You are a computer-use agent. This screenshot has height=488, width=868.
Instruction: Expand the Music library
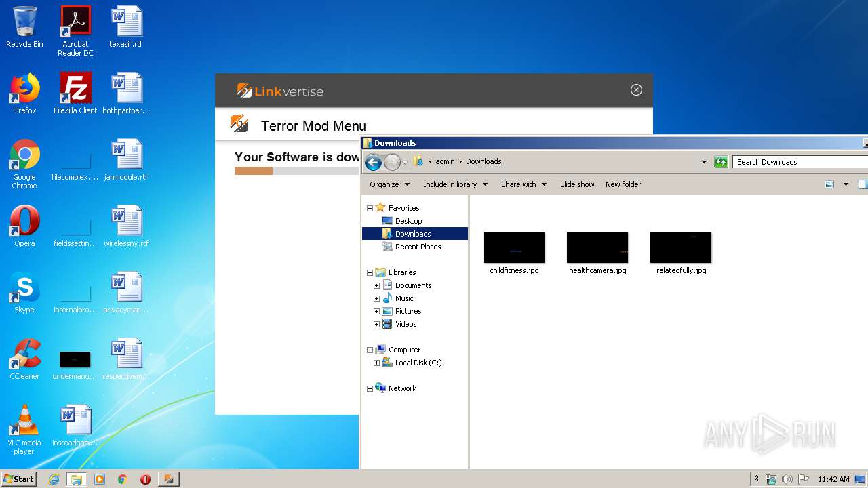click(376, 298)
